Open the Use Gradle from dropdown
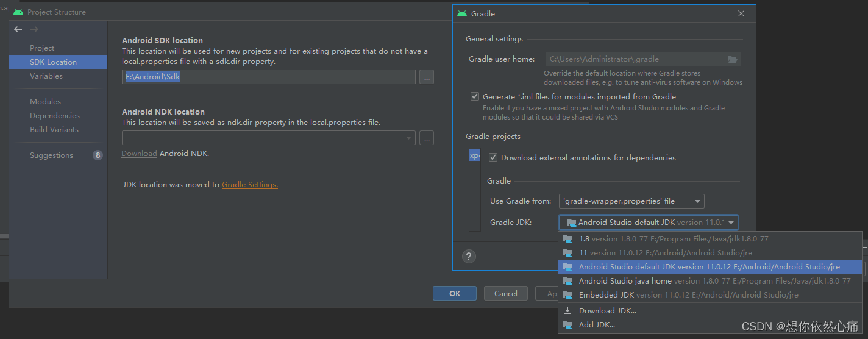 coord(631,201)
